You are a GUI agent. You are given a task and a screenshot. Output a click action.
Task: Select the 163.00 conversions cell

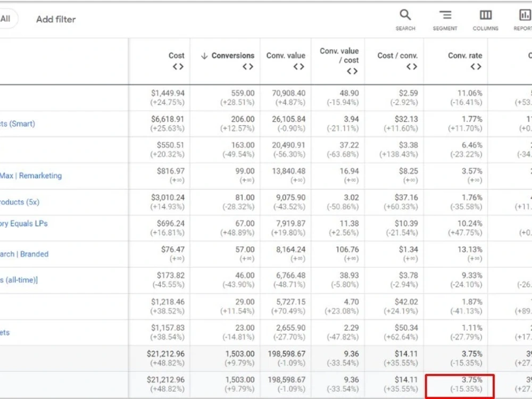coord(225,150)
